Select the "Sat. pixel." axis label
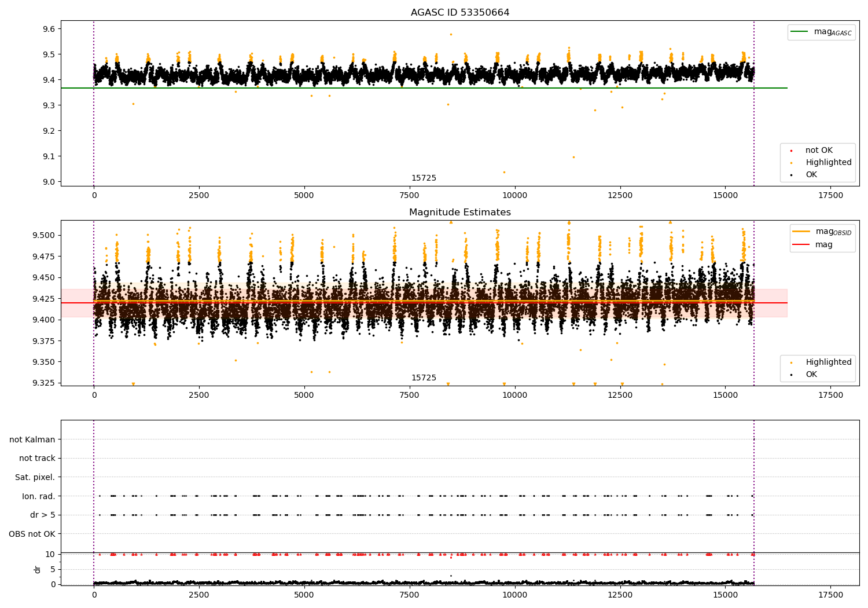This screenshot has height=608, width=868. (x=35, y=477)
